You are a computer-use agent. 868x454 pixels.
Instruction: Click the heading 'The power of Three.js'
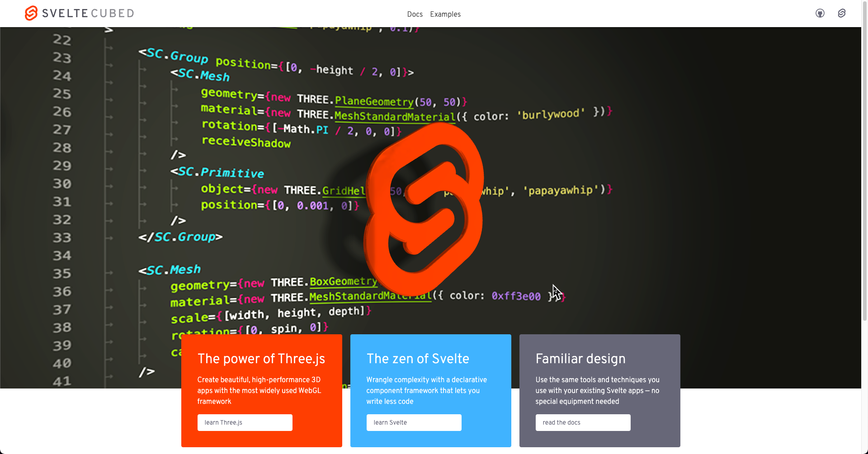point(261,359)
